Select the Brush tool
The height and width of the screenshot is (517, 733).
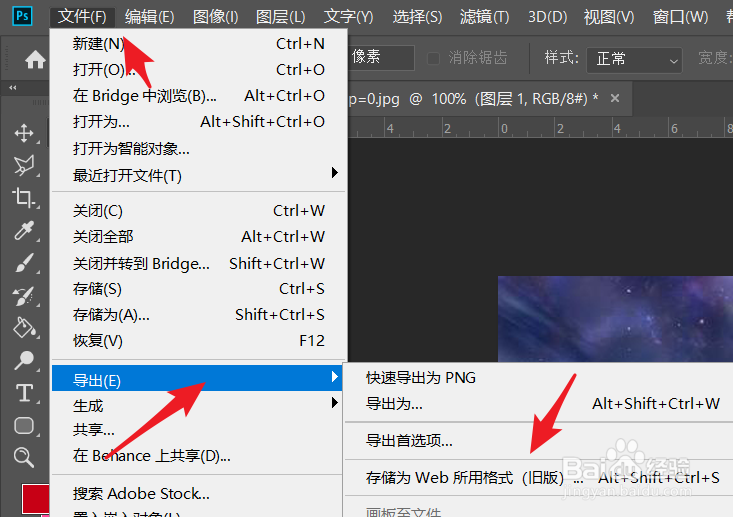tap(24, 263)
